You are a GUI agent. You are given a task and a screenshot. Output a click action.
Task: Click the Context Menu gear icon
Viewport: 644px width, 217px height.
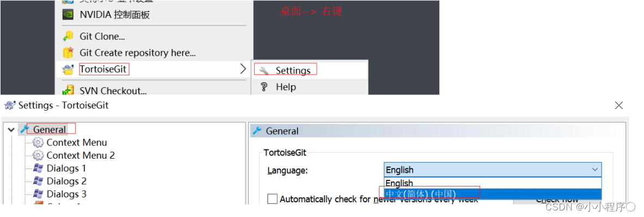tap(38, 143)
